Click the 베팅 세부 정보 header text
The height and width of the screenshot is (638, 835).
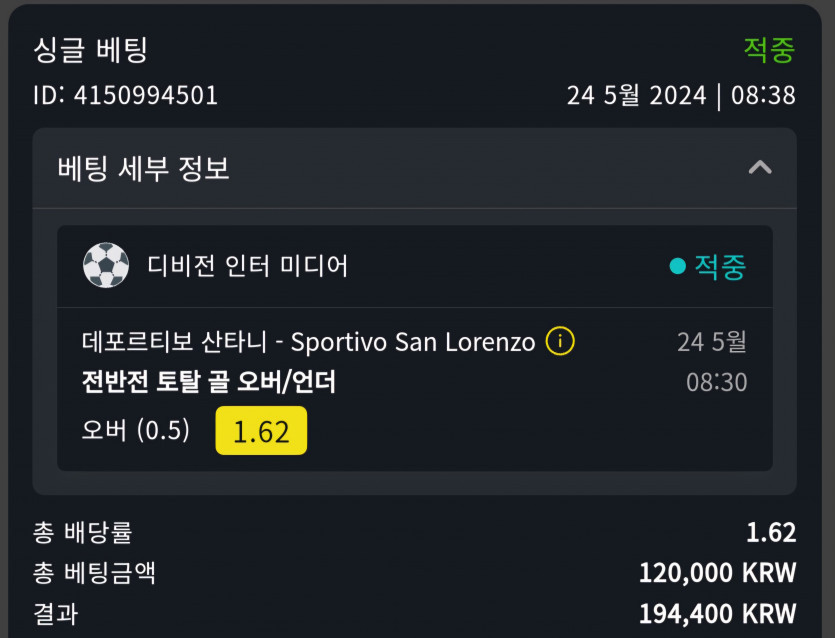(x=144, y=168)
